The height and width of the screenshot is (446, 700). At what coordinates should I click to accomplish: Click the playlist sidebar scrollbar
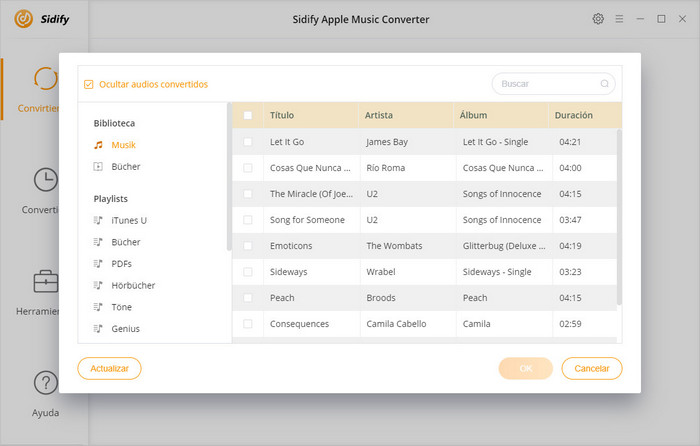[229, 177]
